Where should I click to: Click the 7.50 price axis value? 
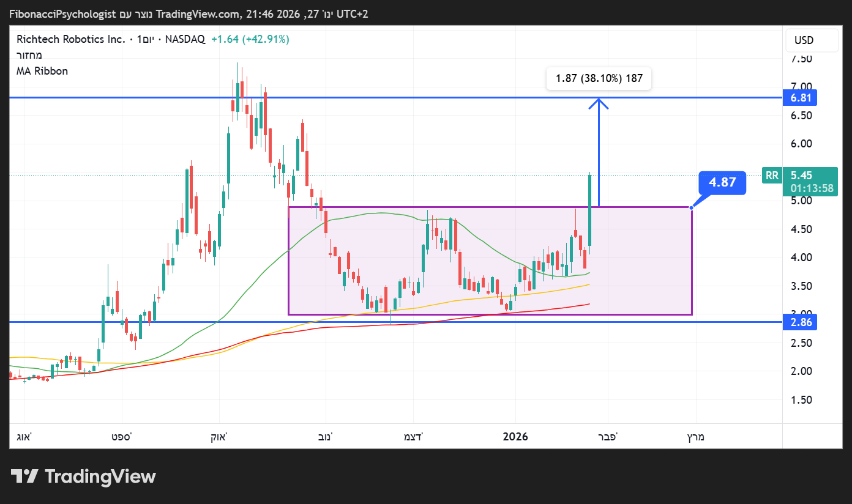click(x=802, y=59)
